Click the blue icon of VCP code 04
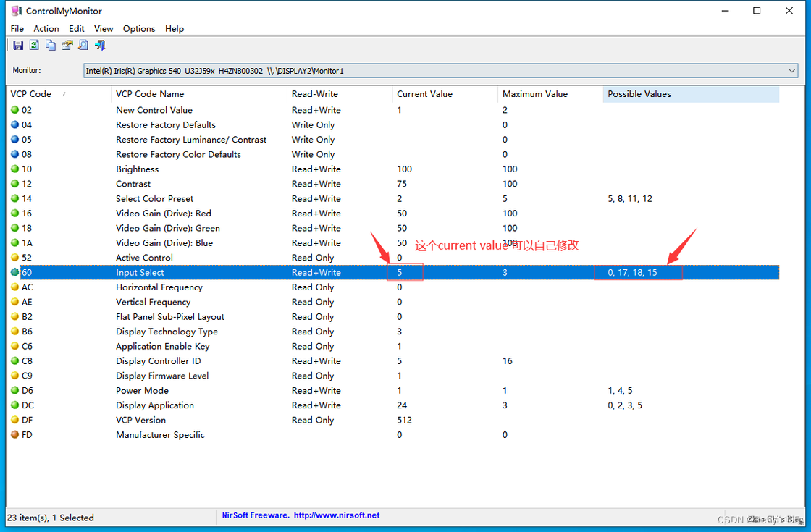Image resolution: width=811 pixels, height=532 pixels. [15, 124]
